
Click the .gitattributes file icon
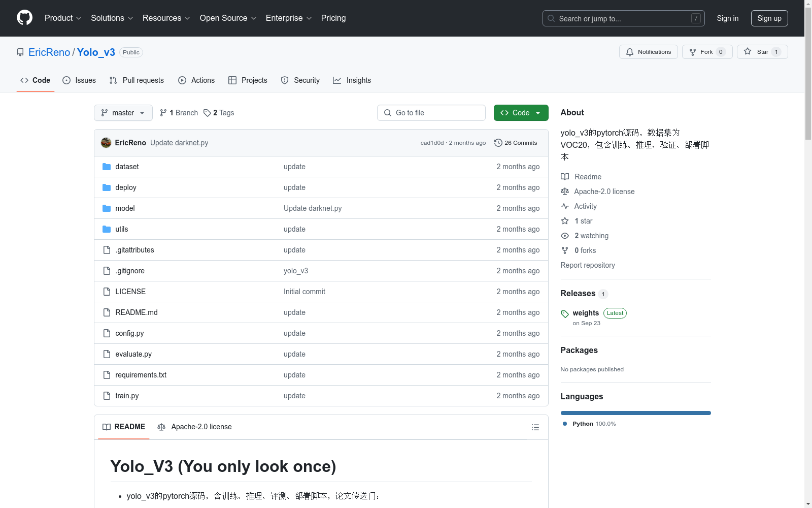pyautogui.click(x=107, y=250)
